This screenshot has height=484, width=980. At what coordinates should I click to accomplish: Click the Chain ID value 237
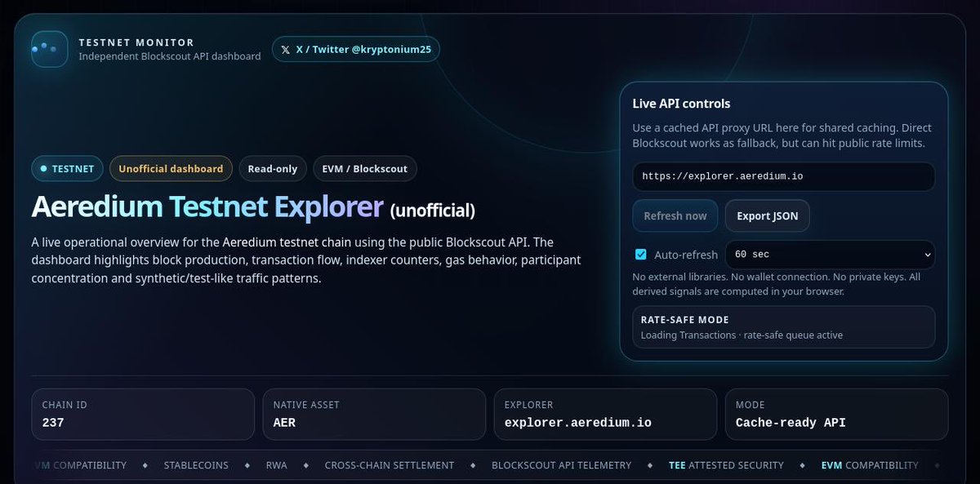click(x=53, y=423)
